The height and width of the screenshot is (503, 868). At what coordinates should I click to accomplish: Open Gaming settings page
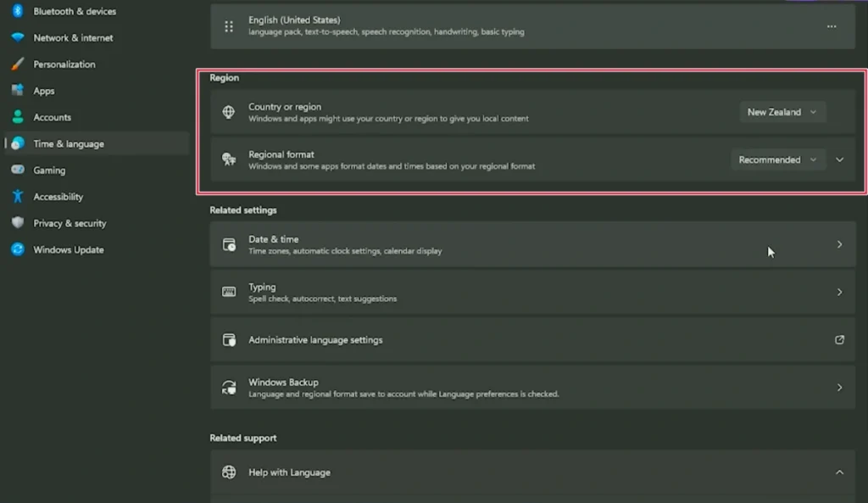click(49, 170)
